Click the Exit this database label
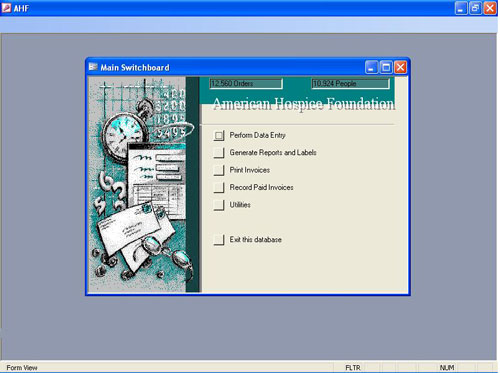The height and width of the screenshot is (373, 500). coord(255,239)
